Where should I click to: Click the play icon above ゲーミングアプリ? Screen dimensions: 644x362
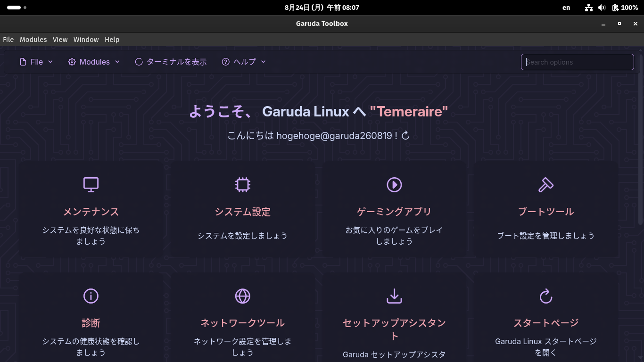point(394,184)
